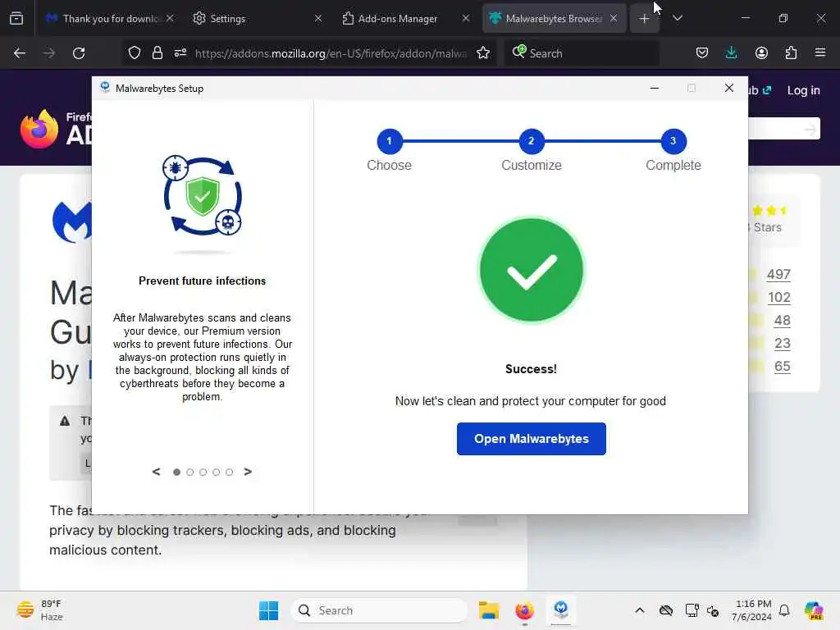Select the second carousel dot indicator
Viewport: 840px width, 630px height.
click(189, 472)
